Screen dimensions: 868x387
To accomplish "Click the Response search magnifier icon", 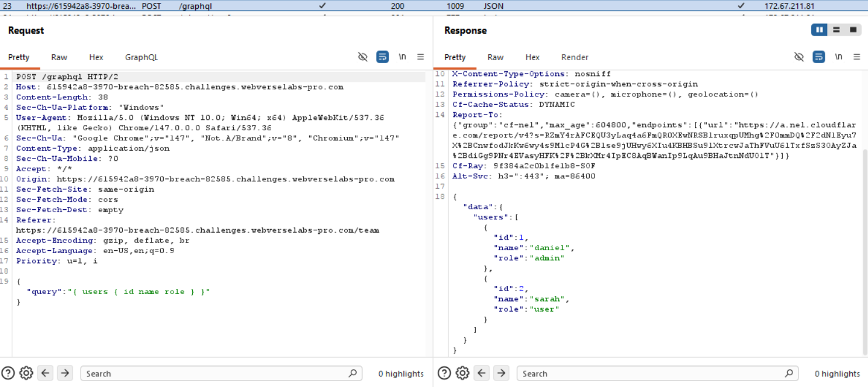I will tap(789, 373).
